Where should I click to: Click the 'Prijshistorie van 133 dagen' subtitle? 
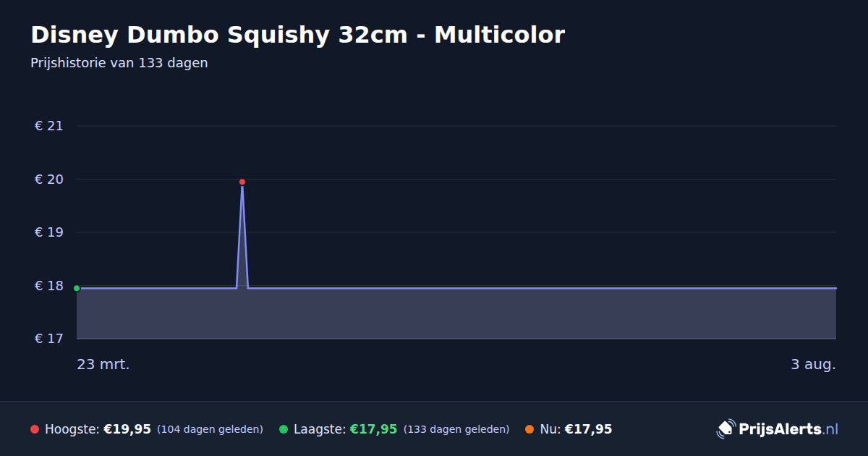(119, 63)
